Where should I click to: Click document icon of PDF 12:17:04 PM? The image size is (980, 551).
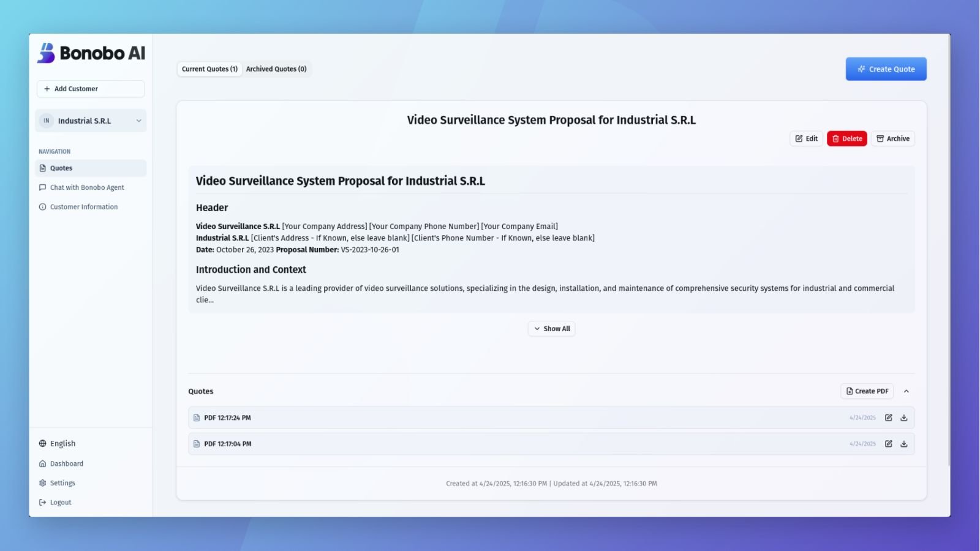197,444
